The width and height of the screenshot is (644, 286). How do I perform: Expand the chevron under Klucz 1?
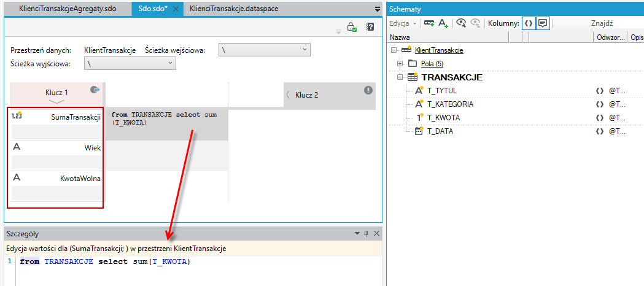point(56,102)
